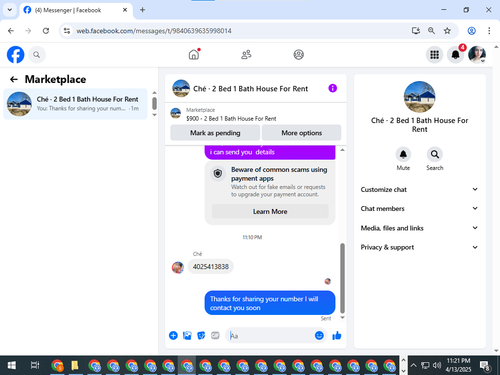This screenshot has height=375, width=500.
Task: Send a thumbs-up like
Action: pos(337,335)
